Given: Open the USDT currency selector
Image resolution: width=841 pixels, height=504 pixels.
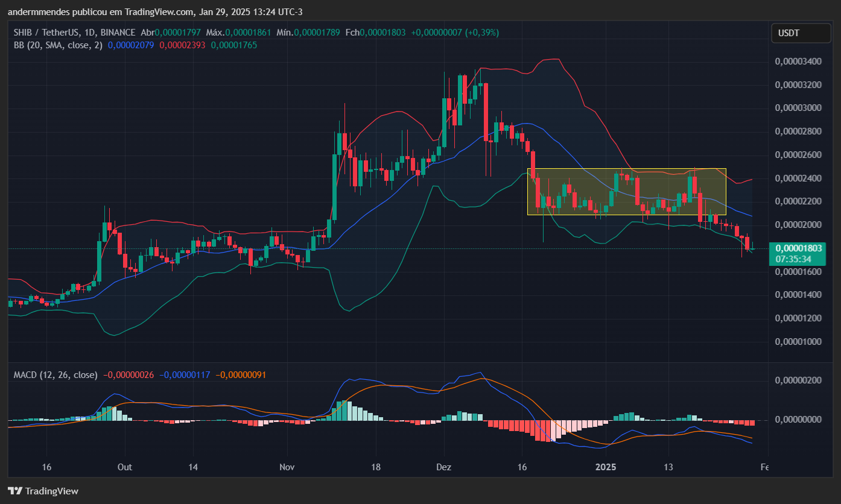Looking at the screenshot, I should point(801,33).
